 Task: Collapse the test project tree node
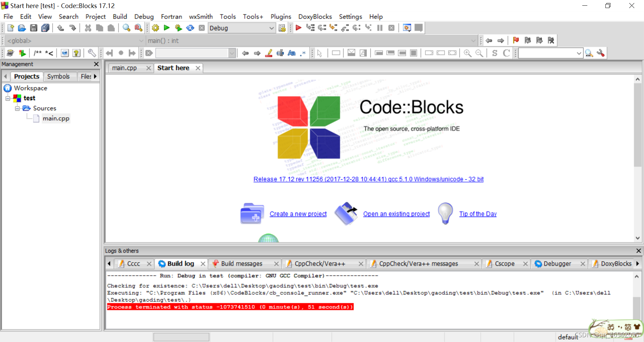8,98
